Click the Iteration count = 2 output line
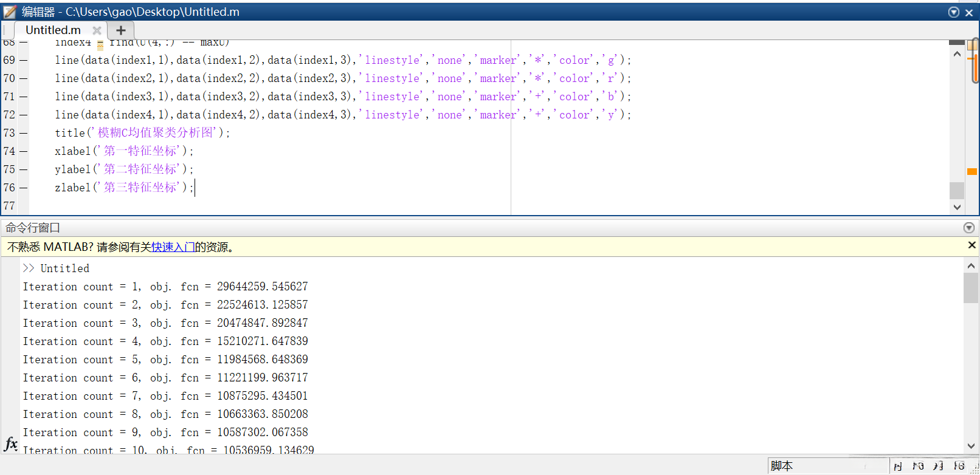980x475 pixels. [165, 305]
